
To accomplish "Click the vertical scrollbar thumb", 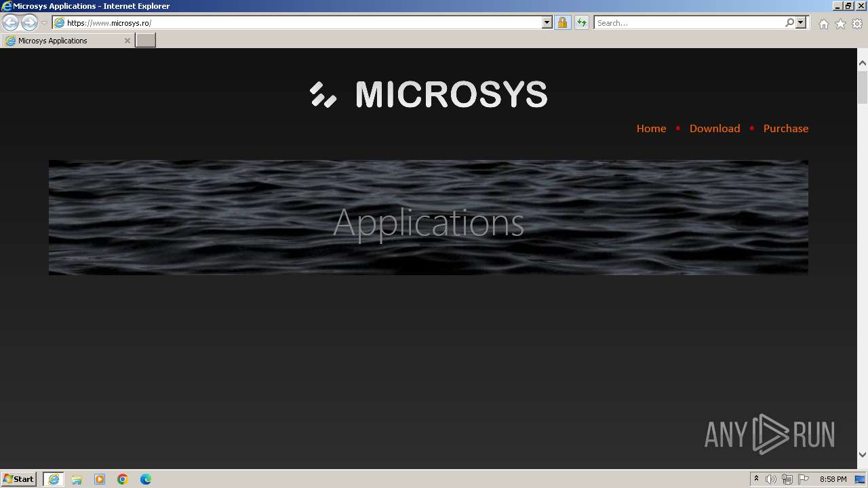I will pos(863,87).
